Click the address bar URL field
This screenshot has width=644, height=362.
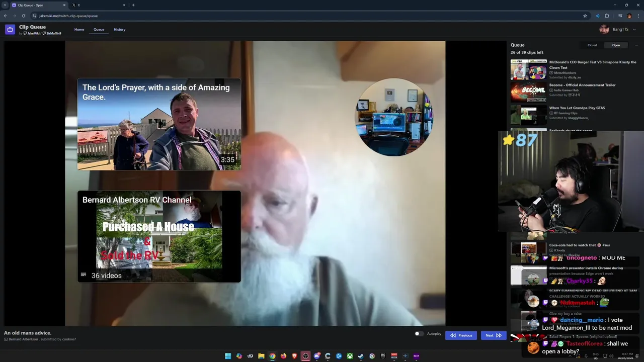(x=309, y=16)
